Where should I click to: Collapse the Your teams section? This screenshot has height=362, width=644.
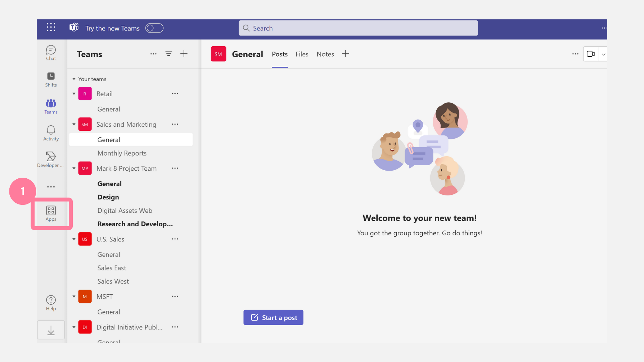point(74,79)
